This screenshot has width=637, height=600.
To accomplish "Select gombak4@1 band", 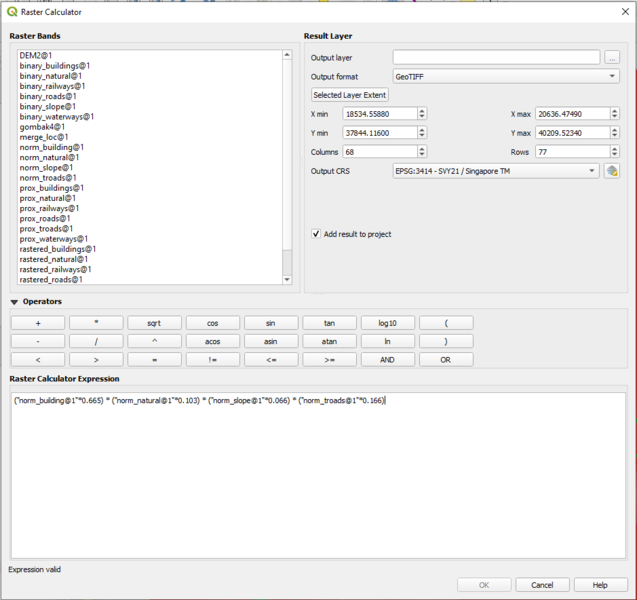I will tap(42, 127).
